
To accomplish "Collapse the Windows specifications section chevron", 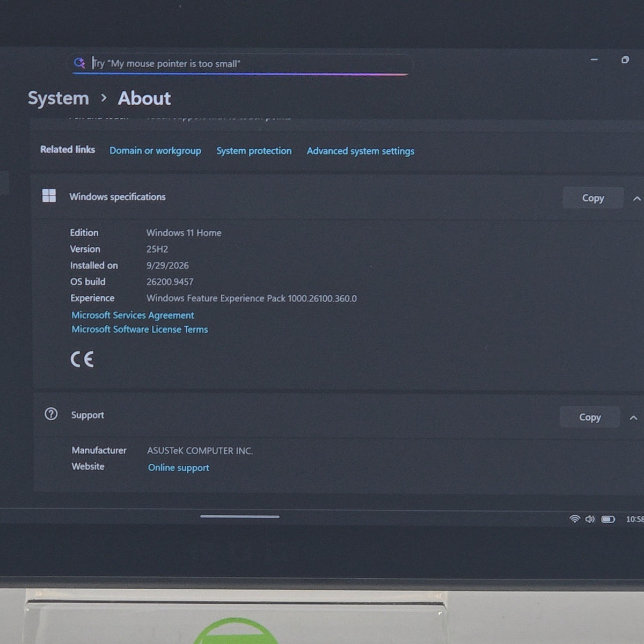I will tap(637, 199).
